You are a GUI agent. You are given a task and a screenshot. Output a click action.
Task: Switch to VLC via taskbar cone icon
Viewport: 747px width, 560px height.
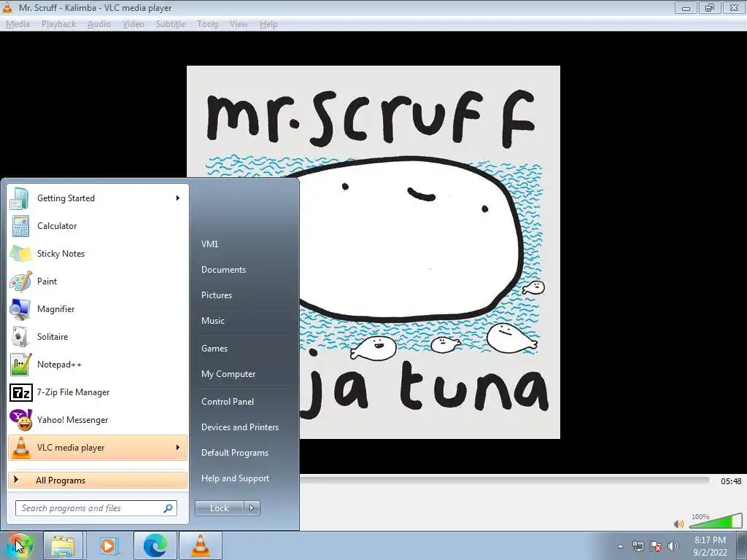(x=201, y=545)
